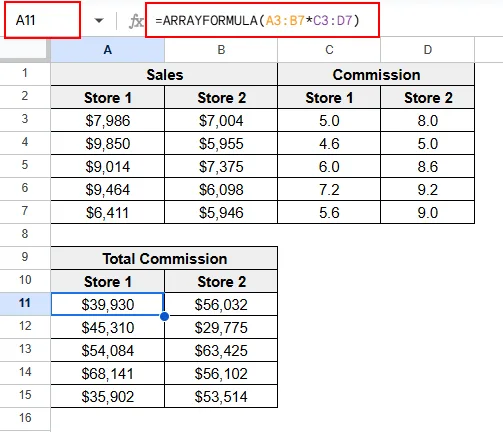This screenshot has height=432, width=503.
Task: Select cell with $7,986
Action: point(108,120)
